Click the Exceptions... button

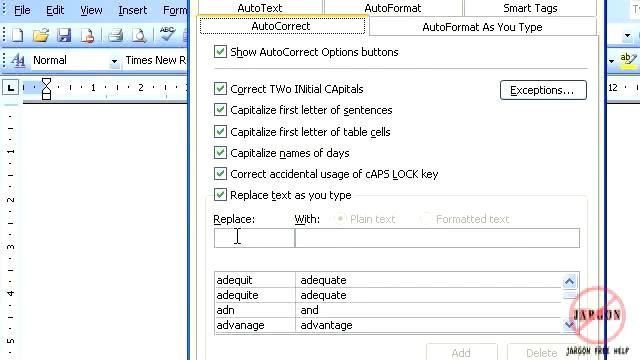tap(543, 90)
